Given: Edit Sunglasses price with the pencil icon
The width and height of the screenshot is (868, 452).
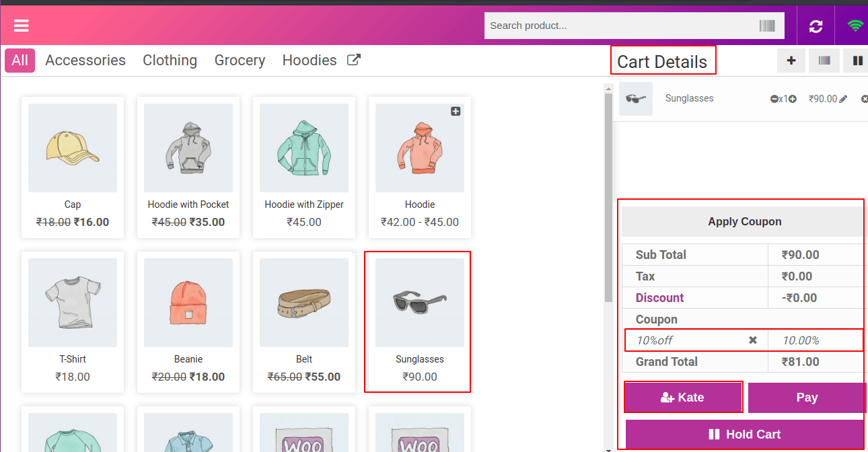Looking at the screenshot, I should [843, 98].
